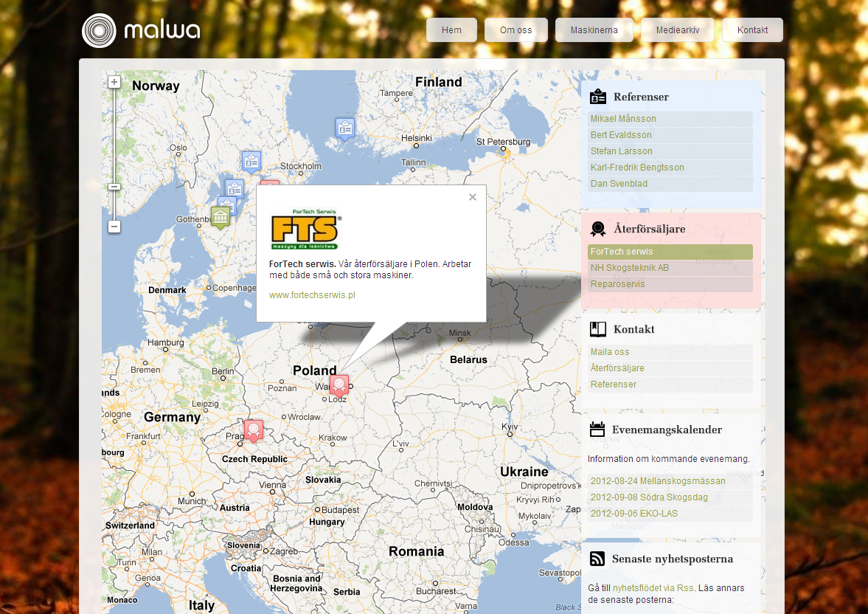Select reference Mikael Månsson

(x=623, y=119)
